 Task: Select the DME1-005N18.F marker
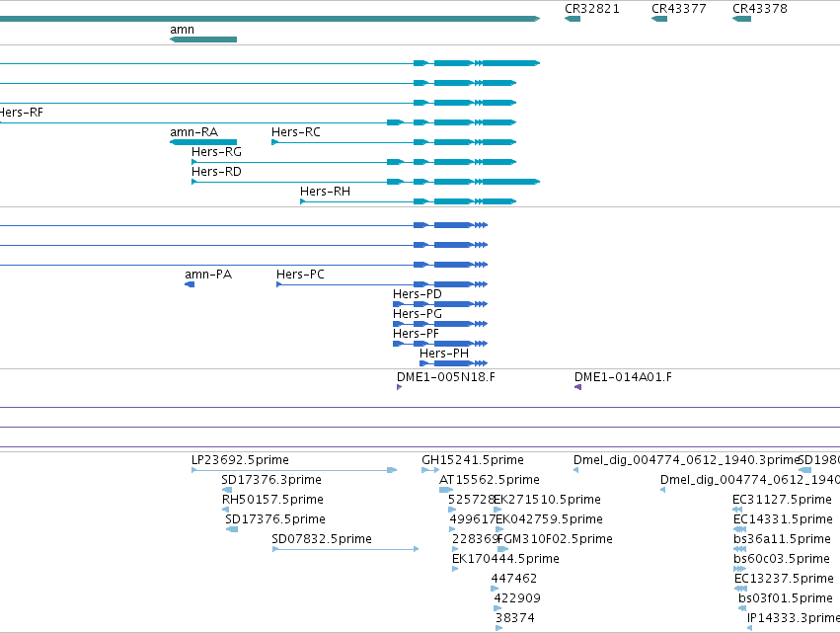(x=399, y=387)
